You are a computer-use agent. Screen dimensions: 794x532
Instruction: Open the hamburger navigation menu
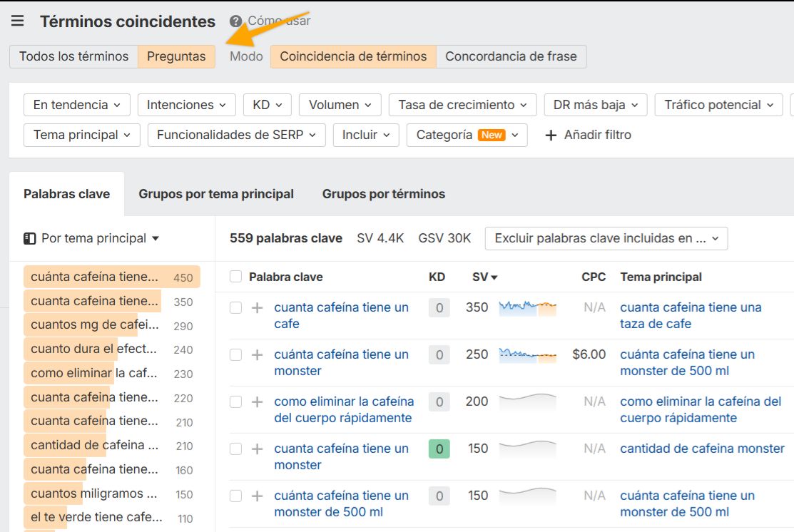(x=17, y=21)
